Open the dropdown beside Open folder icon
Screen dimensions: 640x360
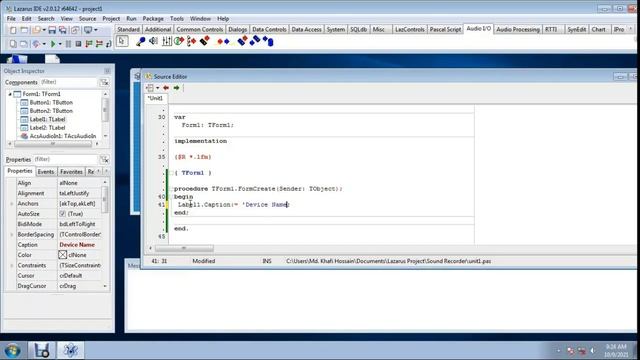pos(44,30)
